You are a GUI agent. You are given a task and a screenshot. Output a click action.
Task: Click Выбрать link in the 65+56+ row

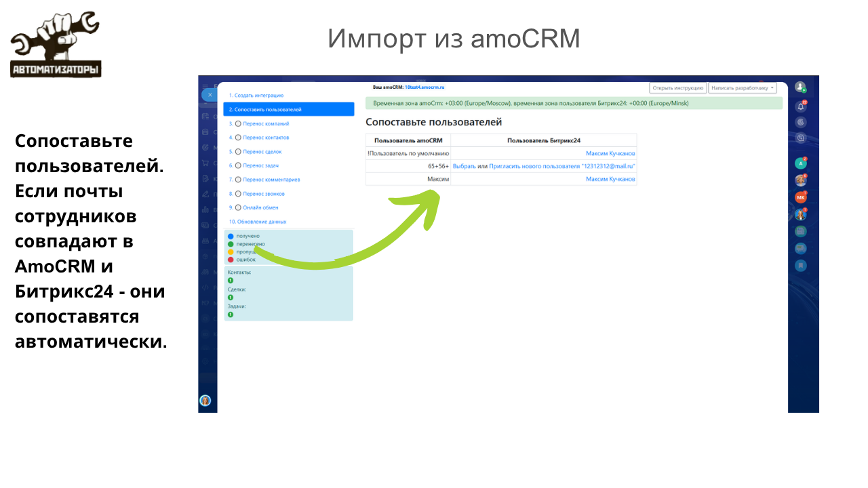tap(465, 166)
